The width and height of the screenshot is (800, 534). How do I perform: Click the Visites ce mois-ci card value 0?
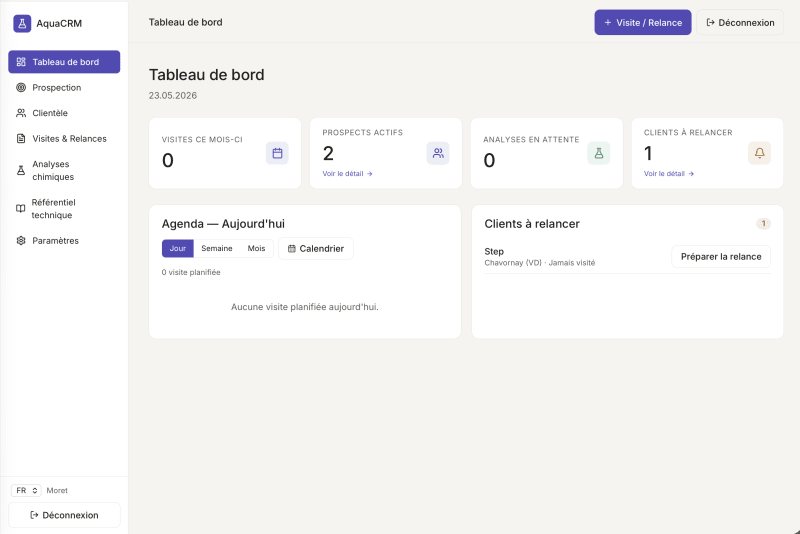click(168, 160)
